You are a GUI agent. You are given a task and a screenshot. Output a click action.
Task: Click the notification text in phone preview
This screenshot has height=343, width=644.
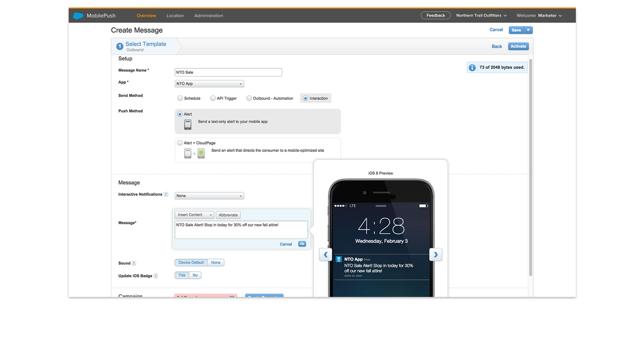[379, 268]
